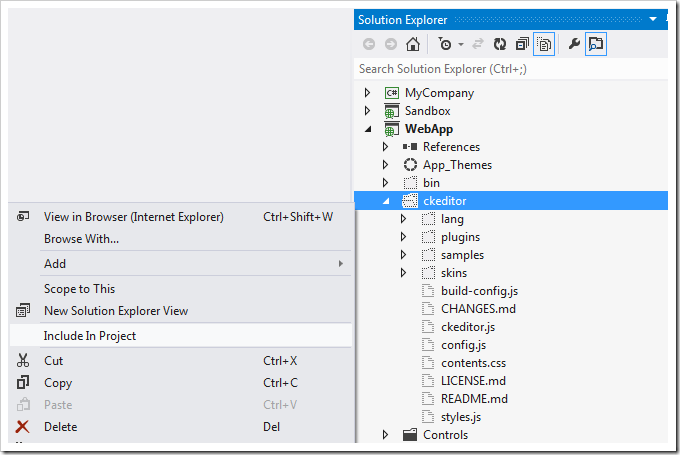The width and height of the screenshot is (680, 455).
Task: Select MyCompany in the tree
Action: 439,93
